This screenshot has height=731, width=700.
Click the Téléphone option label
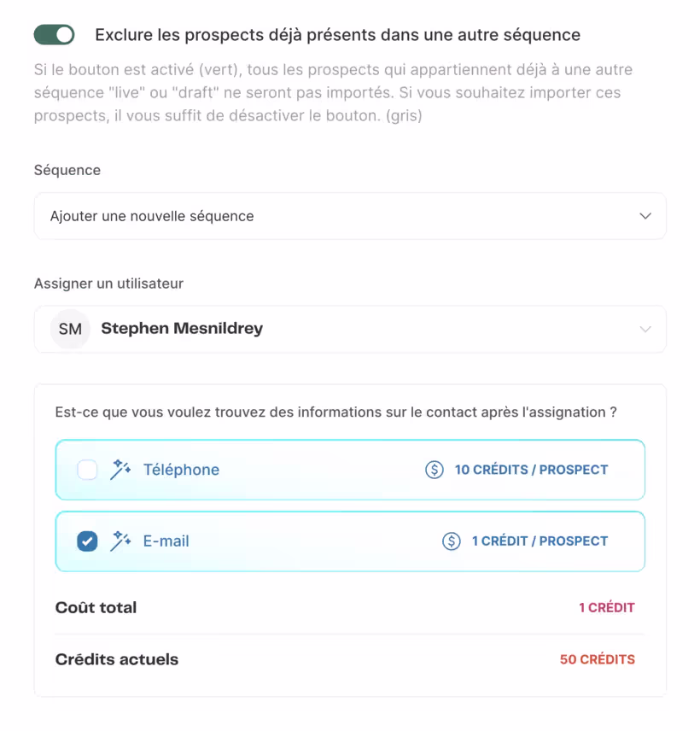click(181, 470)
